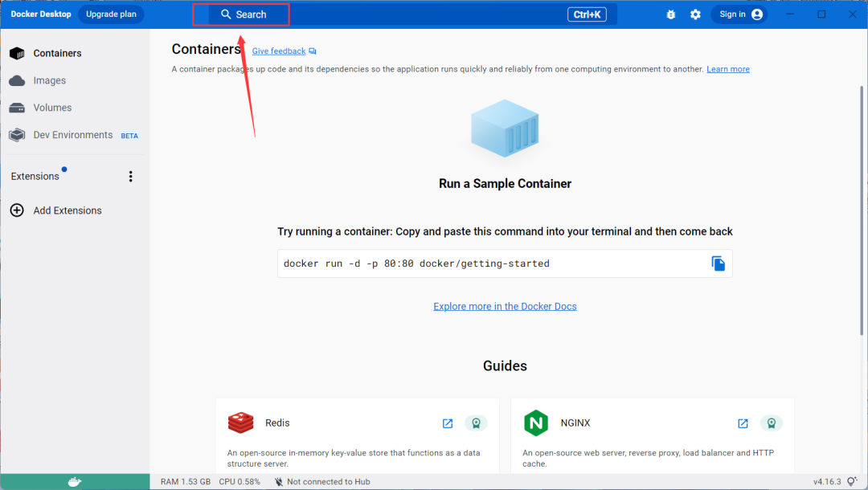Follow the Learn more link
868x490 pixels.
(728, 69)
